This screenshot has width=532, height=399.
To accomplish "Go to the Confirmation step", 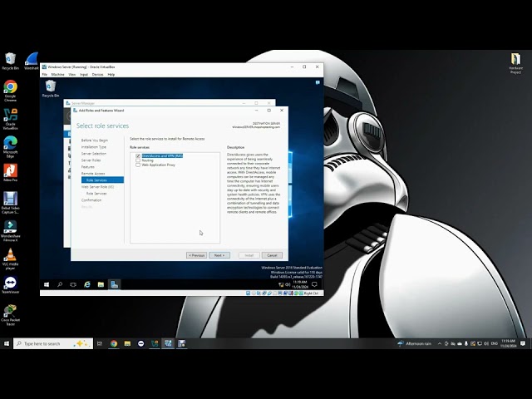I will point(91,200).
